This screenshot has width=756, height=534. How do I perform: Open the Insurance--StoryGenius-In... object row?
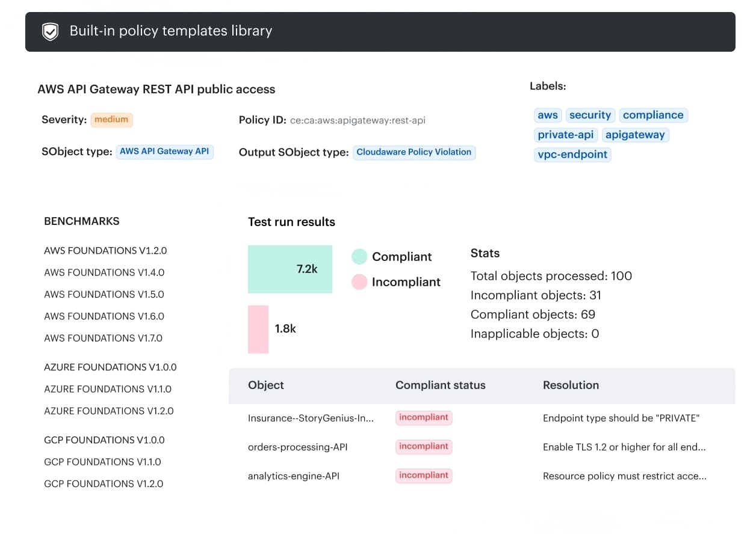311,418
